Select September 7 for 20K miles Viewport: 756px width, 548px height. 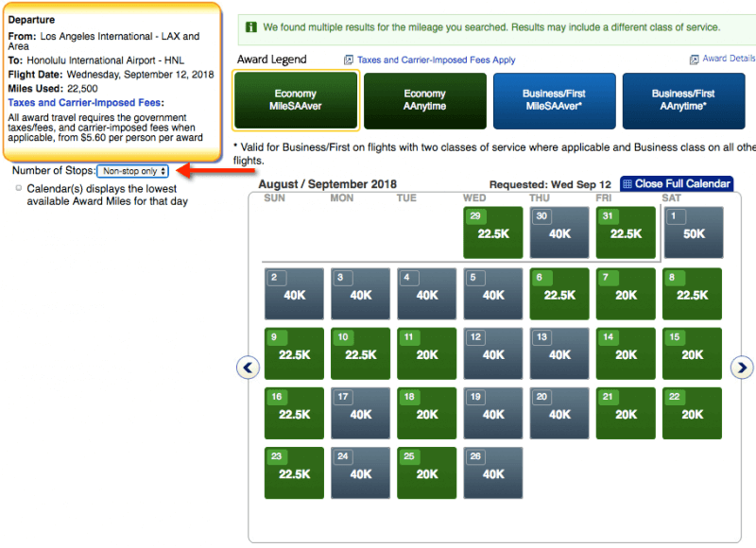tap(626, 294)
